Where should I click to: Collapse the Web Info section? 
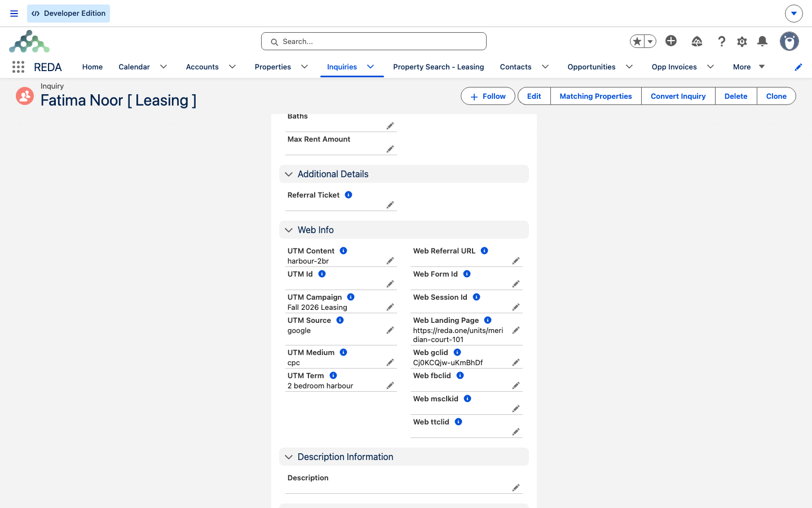point(289,230)
